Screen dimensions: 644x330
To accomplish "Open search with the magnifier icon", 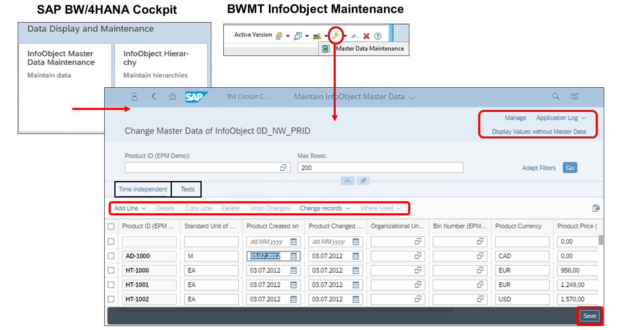I will [555, 96].
